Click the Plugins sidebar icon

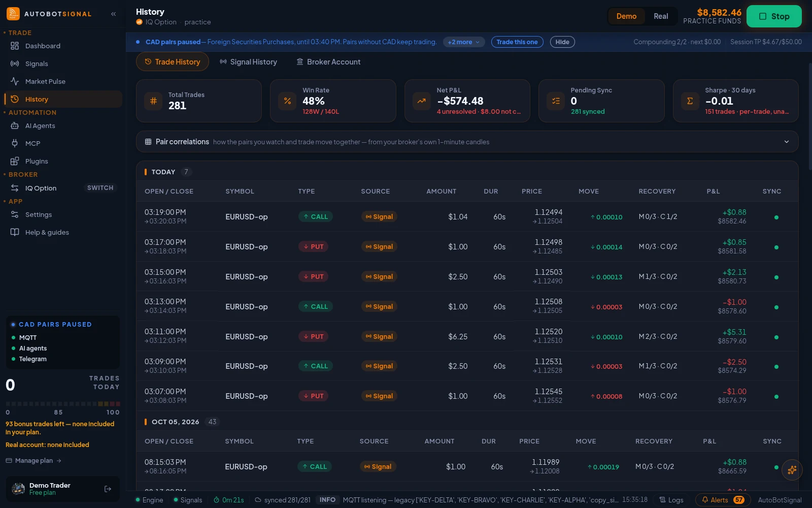tap(15, 161)
